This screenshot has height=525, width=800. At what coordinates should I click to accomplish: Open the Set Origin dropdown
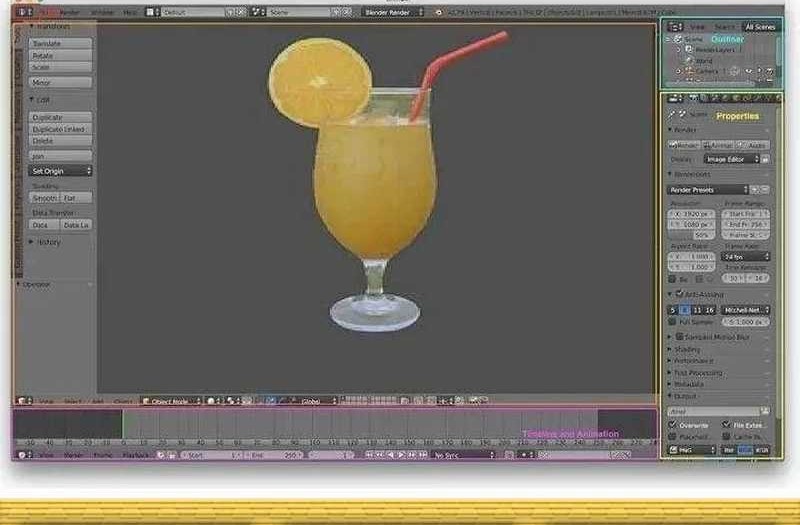point(60,171)
